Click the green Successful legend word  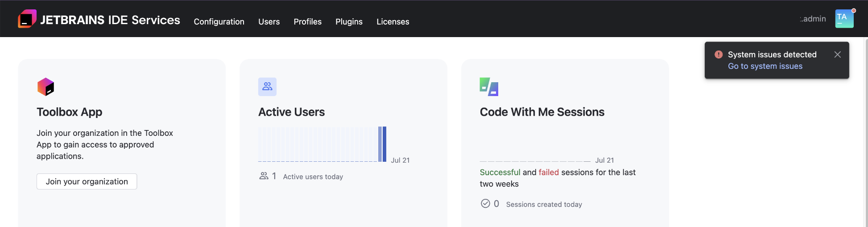coord(500,172)
